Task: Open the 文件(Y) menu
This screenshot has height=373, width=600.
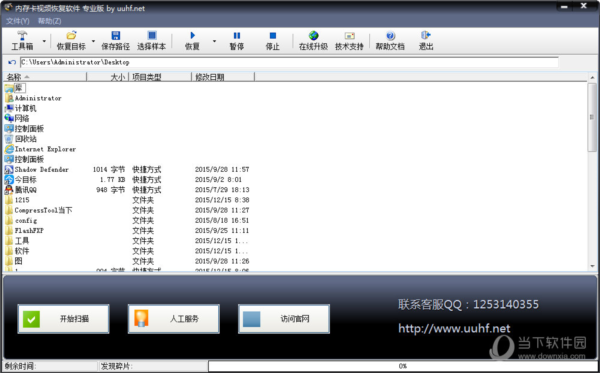Action: click(x=18, y=21)
